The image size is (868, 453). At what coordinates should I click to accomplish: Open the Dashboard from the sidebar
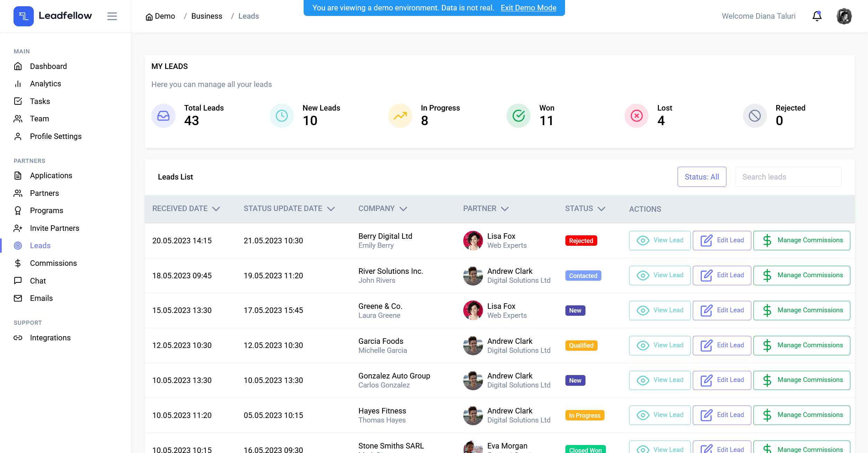pos(48,66)
